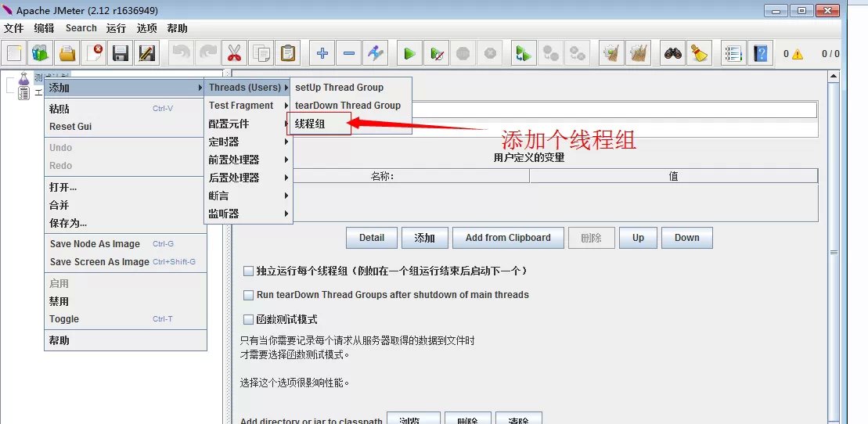Open the 运行 menu in menu bar
This screenshot has height=424, width=868.
[117, 28]
